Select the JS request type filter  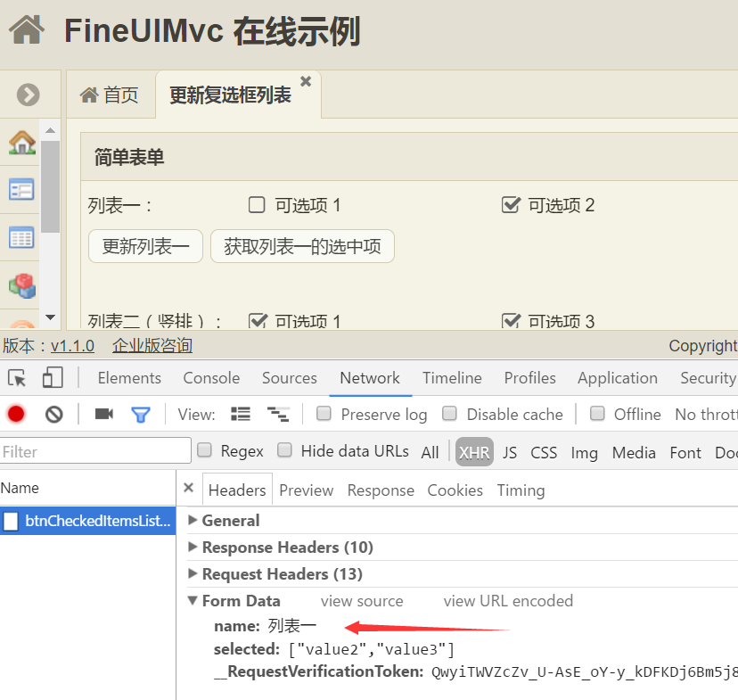click(x=510, y=452)
